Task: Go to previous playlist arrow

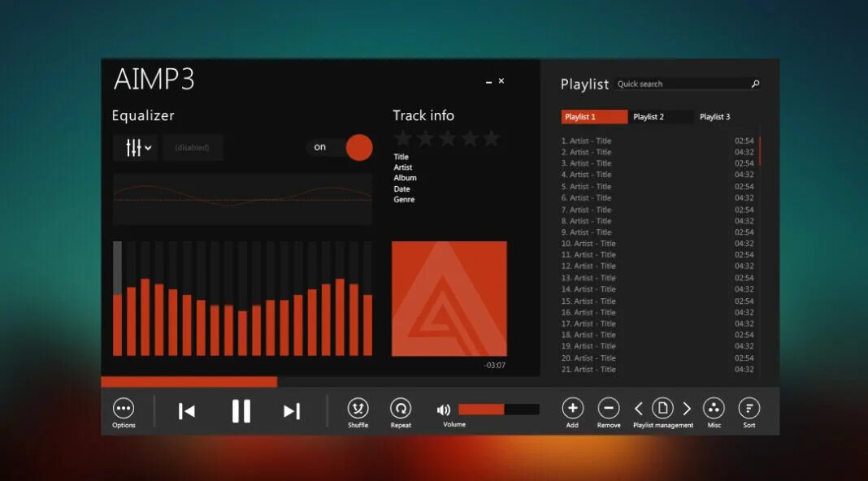Action: coord(638,409)
